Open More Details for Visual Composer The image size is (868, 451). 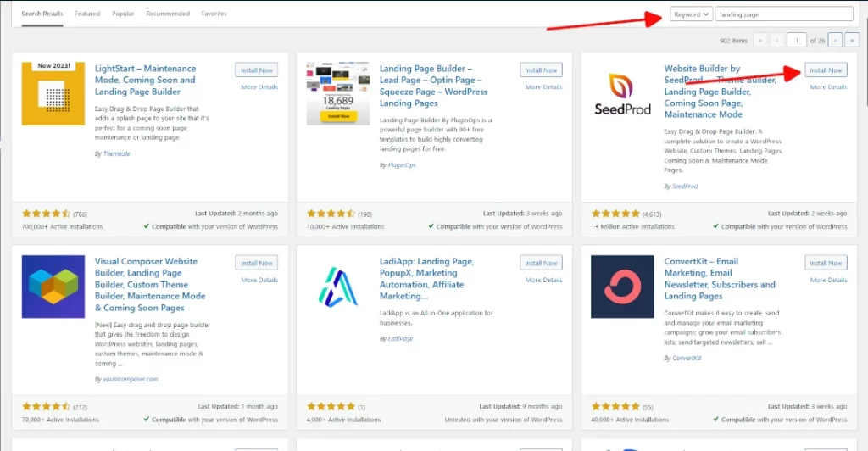point(259,280)
